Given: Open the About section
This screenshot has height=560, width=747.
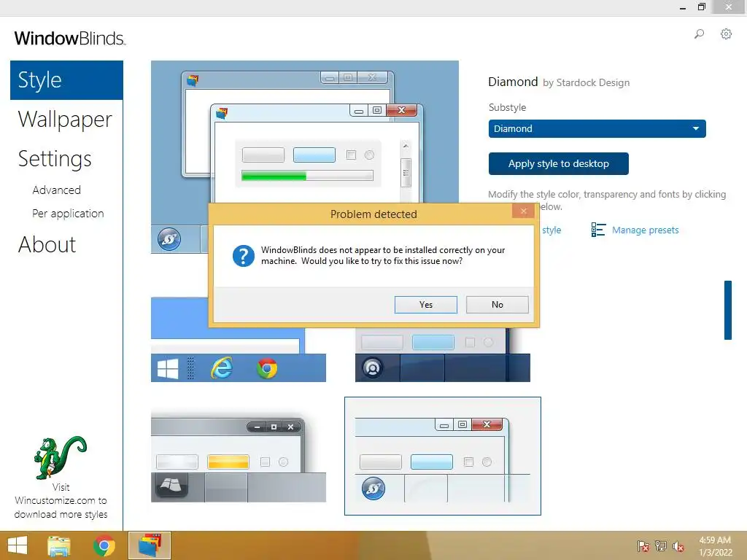Looking at the screenshot, I should [47, 245].
